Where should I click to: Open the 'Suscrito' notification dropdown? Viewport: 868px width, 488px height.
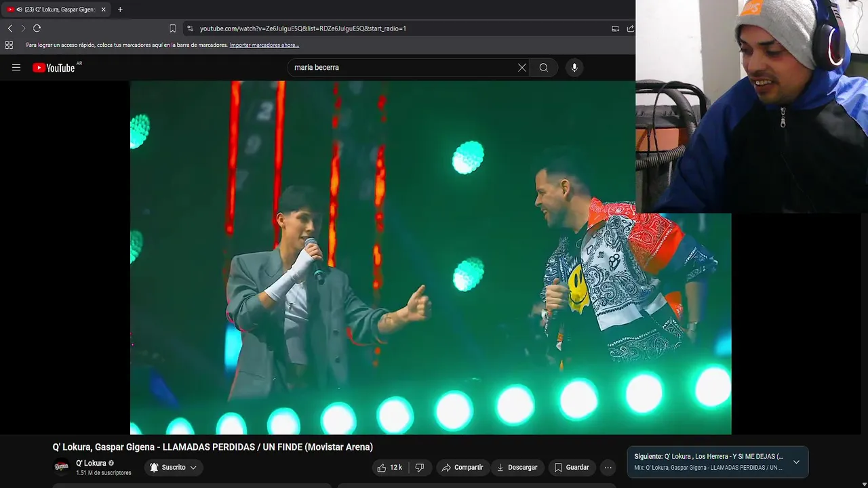[x=174, y=467]
